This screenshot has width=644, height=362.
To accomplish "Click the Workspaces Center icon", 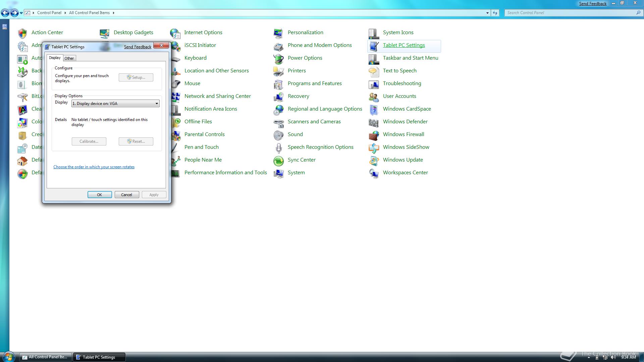I will click(x=374, y=173).
